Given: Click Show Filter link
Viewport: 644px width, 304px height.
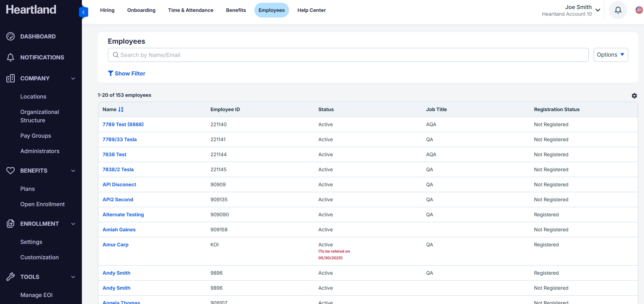Looking at the screenshot, I should tap(127, 73).
